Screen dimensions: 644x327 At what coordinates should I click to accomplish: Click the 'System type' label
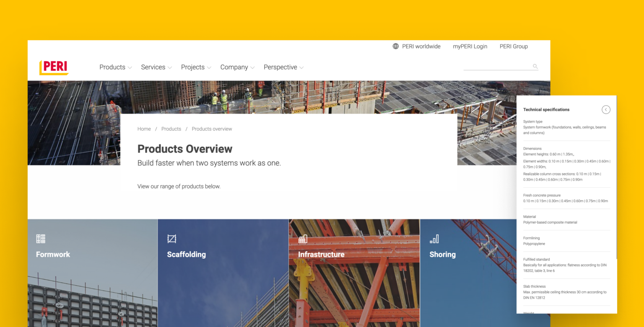(x=533, y=122)
